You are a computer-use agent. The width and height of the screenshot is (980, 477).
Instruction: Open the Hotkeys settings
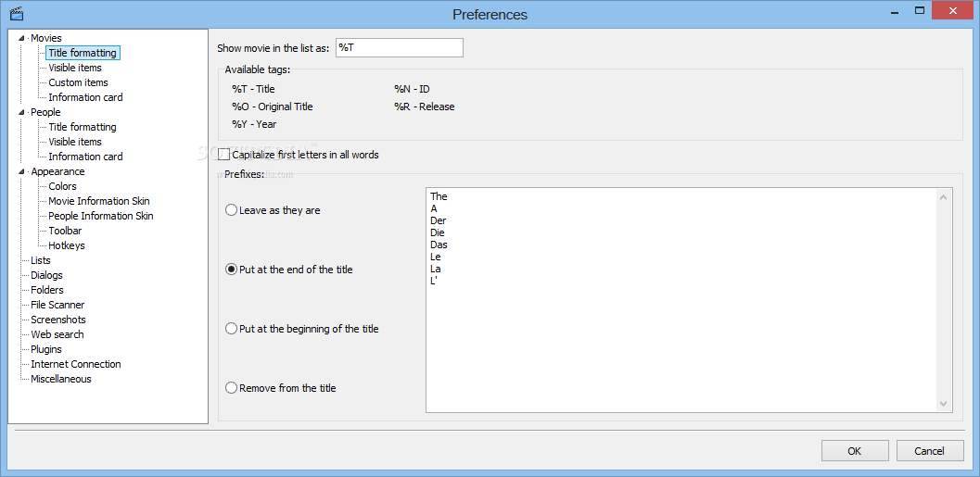pyautogui.click(x=66, y=245)
